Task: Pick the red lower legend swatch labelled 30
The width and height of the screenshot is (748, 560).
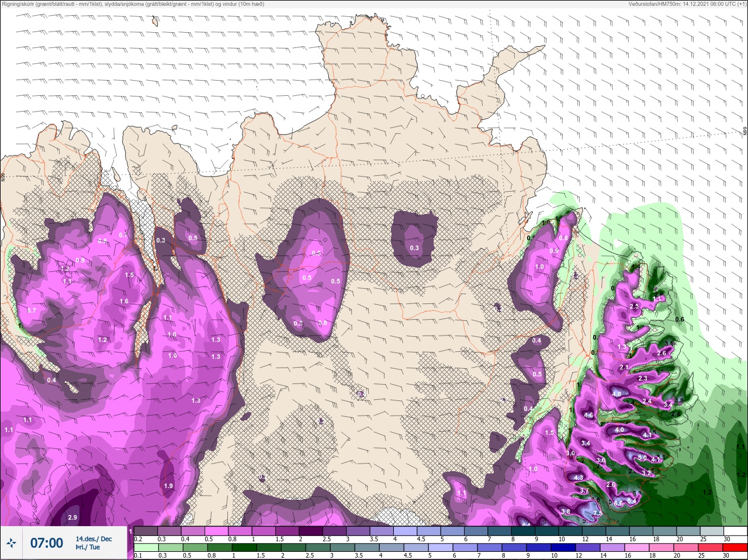Action: click(x=736, y=548)
